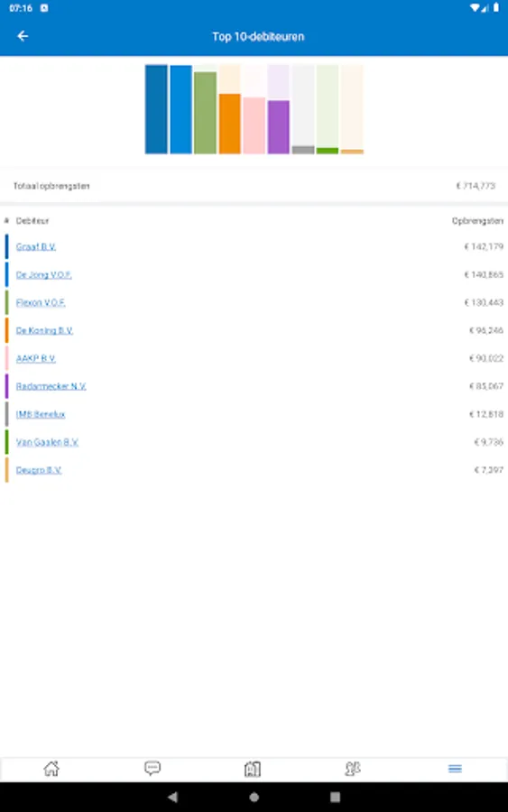Tap Android home circle button

(254, 797)
